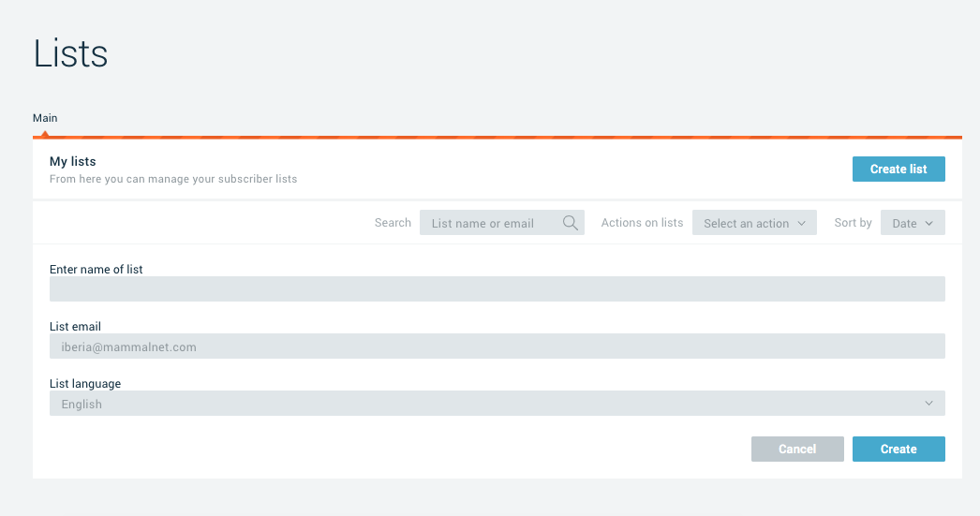980x516 pixels.
Task: Click the 'List email' label
Action: 75,327
